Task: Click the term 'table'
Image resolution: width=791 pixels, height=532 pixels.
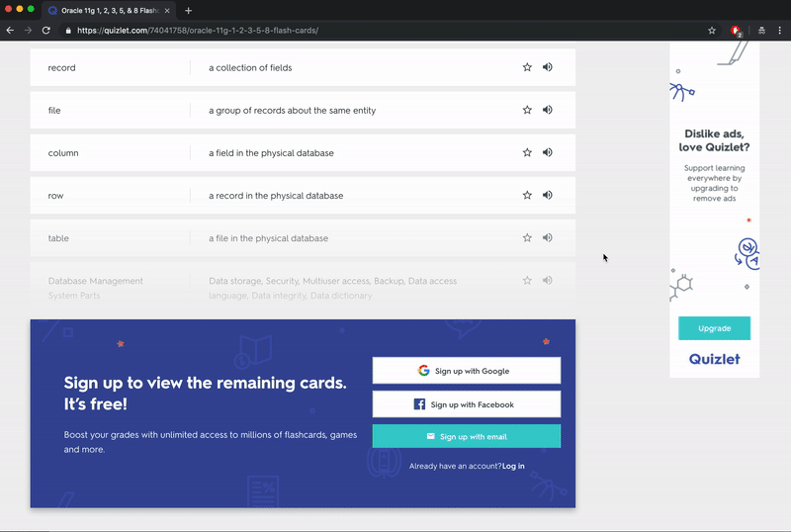Action: click(58, 238)
